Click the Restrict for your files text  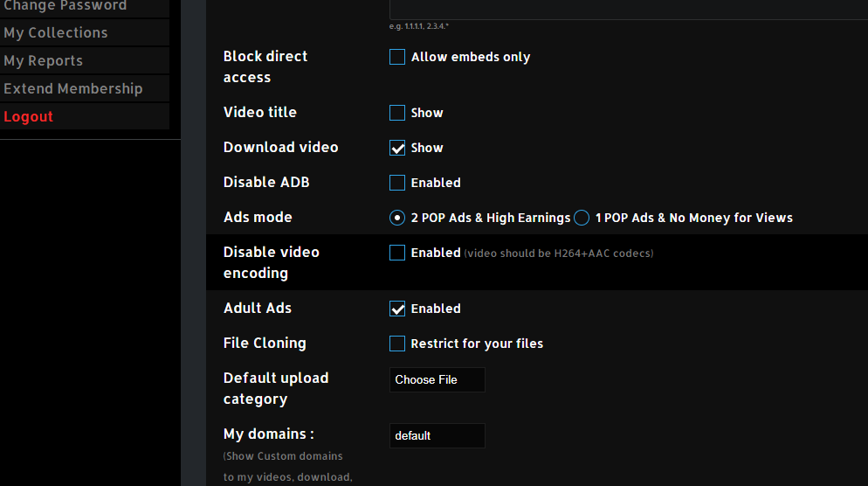pyautogui.click(x=477, y=344)
